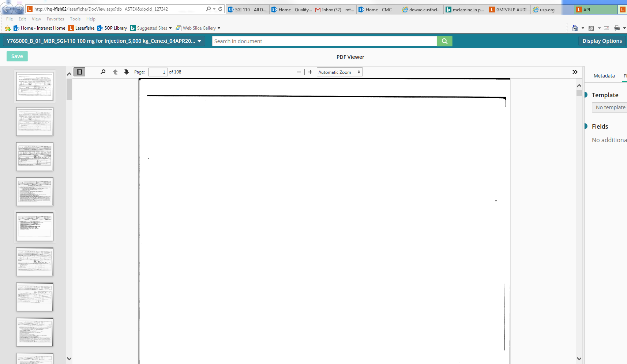Click the add to favorites star icon
Viewport: 627px width, 364px height.
[8, 28]
